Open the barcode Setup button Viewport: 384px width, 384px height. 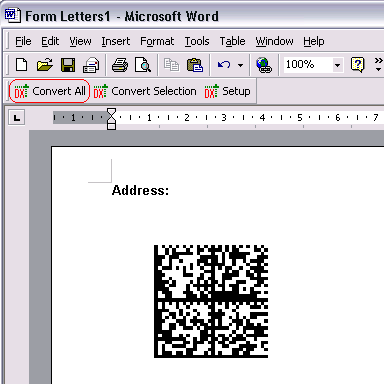pyautogui.click(x=228, y=91)
